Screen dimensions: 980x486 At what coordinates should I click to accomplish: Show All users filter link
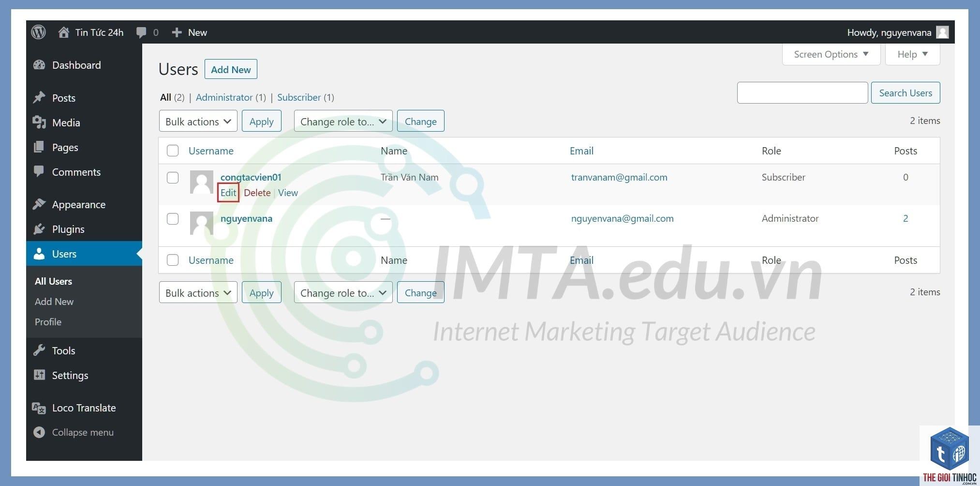[x=165, y=97]
